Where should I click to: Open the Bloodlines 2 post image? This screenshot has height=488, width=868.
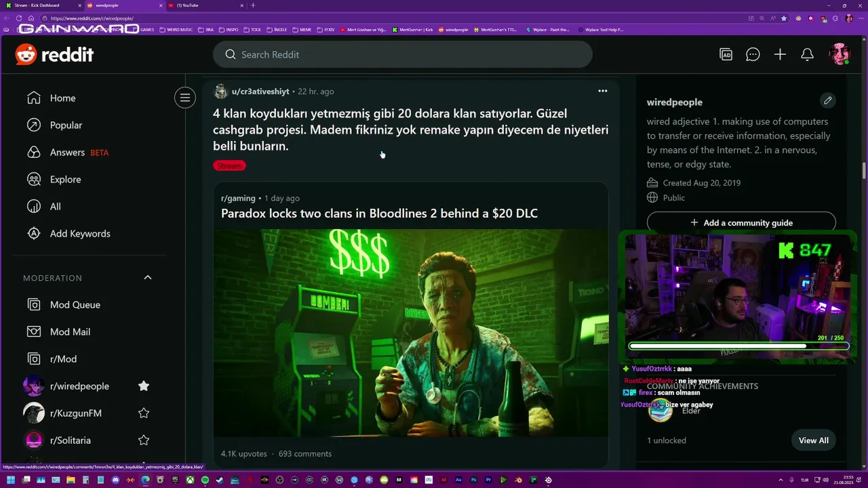[x=411, y=333]
